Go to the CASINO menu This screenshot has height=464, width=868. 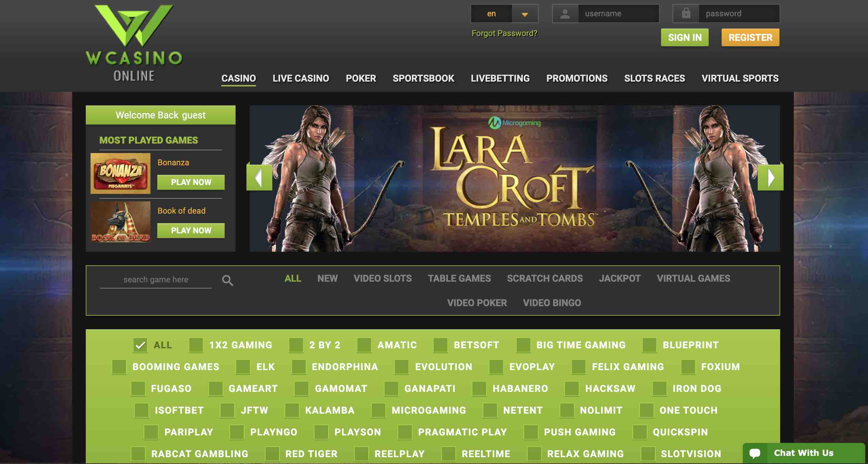click(x=239, y=78)
